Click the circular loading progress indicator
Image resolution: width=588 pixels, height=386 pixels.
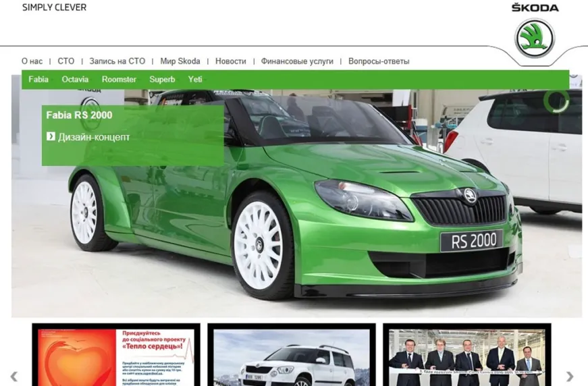pos(556,101)
